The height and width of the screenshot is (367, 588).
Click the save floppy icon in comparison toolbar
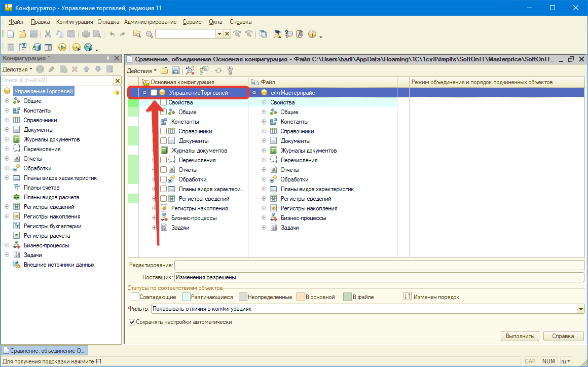(176, 70)
